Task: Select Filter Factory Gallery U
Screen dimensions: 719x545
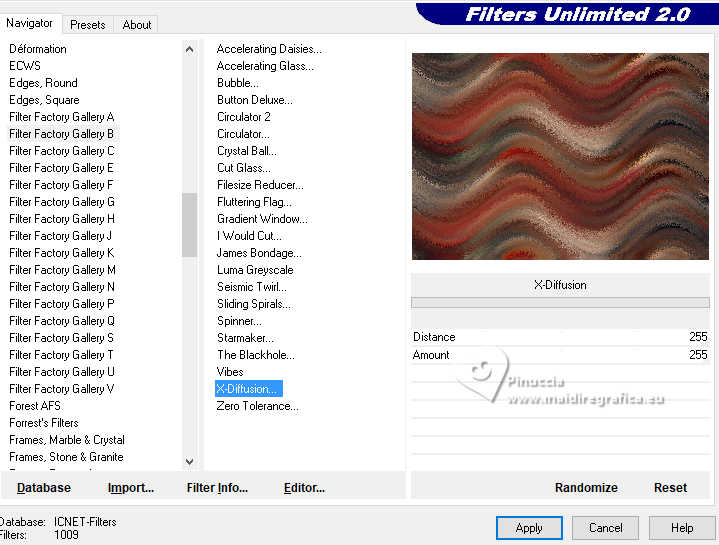Action: tap(61, 371)
